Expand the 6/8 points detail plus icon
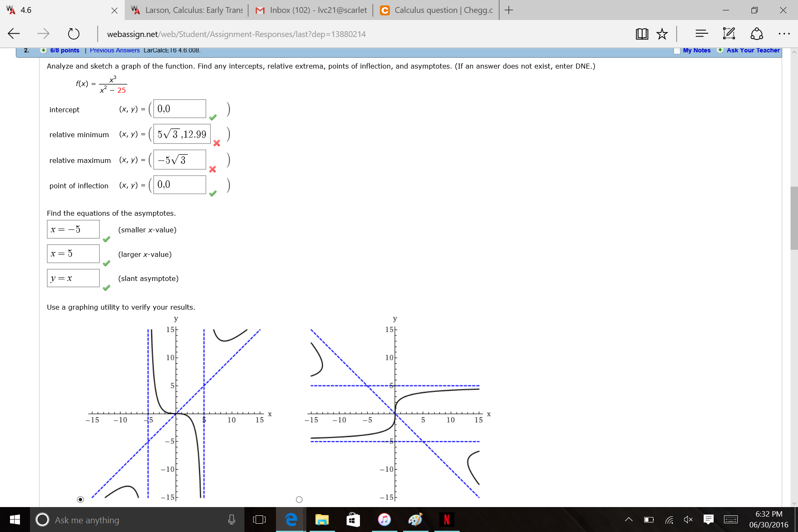This screenshot has height=532, width=798. (x=43, y=50)
